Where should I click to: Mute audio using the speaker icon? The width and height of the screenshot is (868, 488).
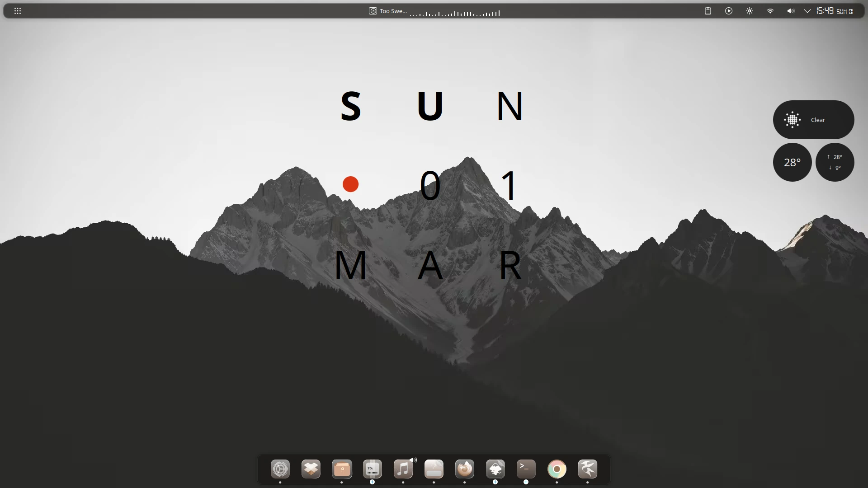coord(791,11)
